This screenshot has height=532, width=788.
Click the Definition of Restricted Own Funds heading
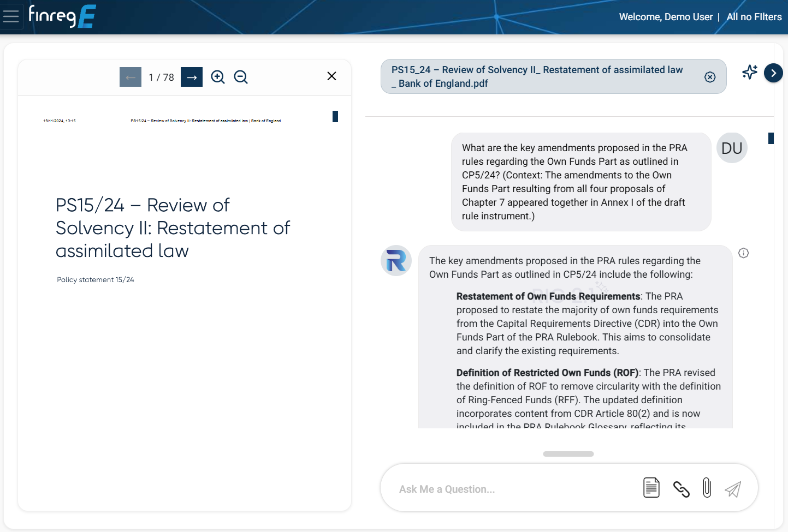[547, 373]
